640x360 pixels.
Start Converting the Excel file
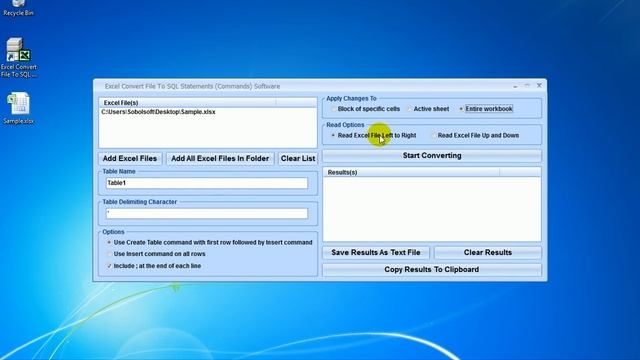(x=432, y=156)
